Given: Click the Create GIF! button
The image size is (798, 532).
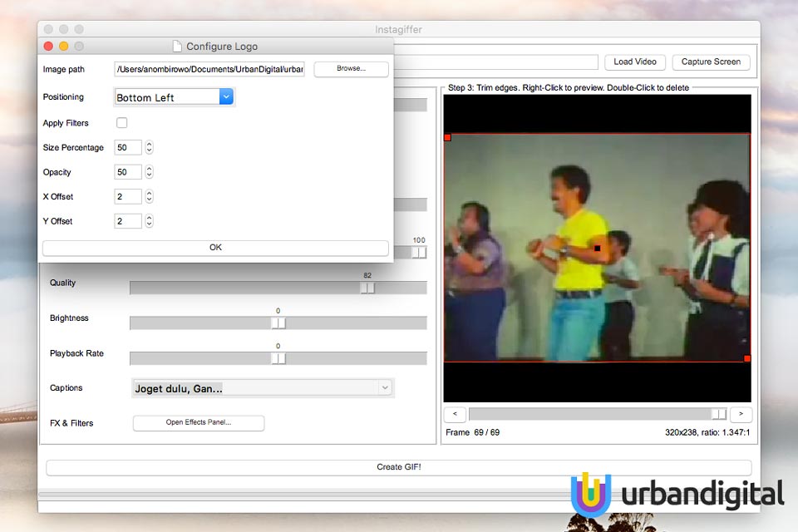Looking at the screenshot, I should click(398, 467).
